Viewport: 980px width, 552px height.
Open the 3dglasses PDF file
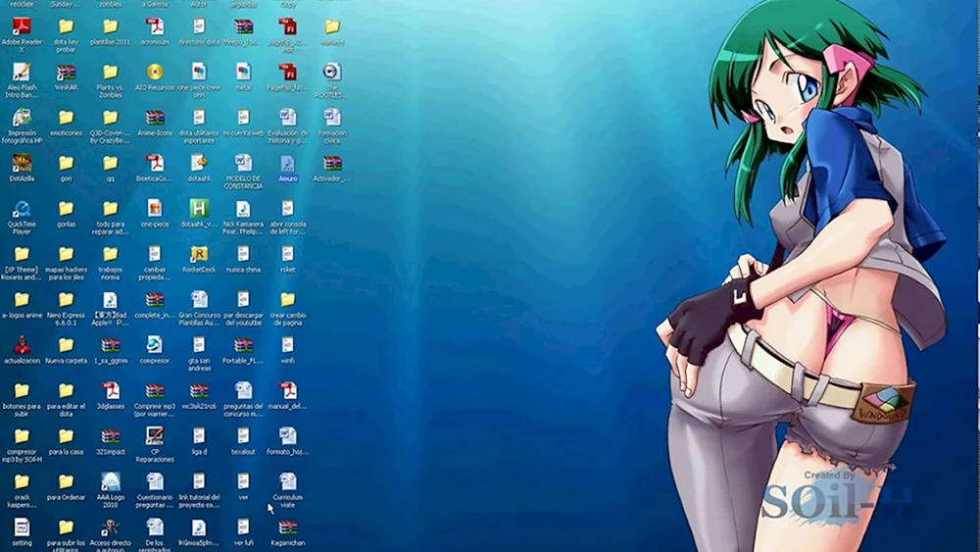pyautogui.click(x=111, y=391)
